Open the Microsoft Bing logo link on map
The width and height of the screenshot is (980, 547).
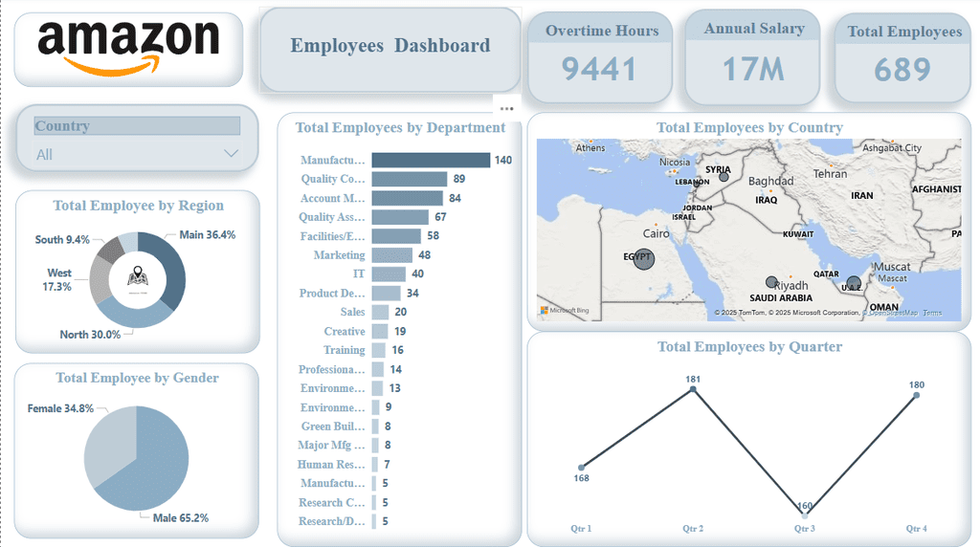565,311
